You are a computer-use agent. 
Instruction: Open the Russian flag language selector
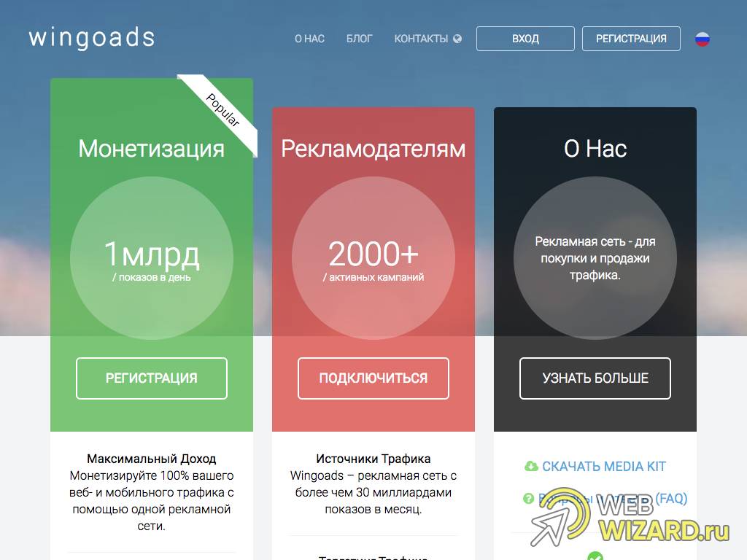click(703, 39)
